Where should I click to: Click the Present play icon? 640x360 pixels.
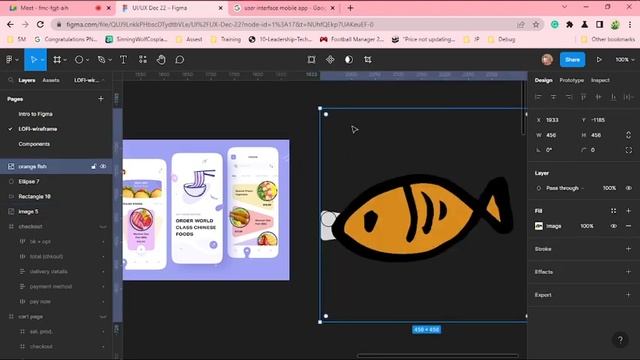(x=599, y=60)
